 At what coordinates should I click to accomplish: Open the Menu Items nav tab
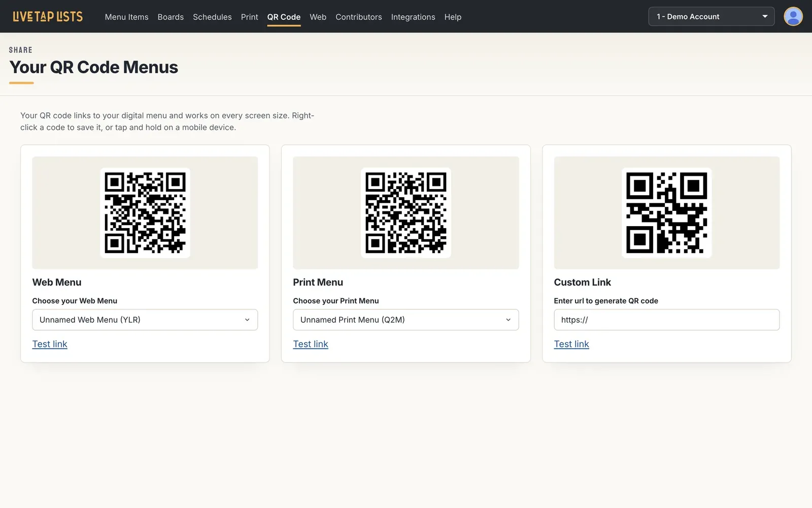(x=126, y=17)
